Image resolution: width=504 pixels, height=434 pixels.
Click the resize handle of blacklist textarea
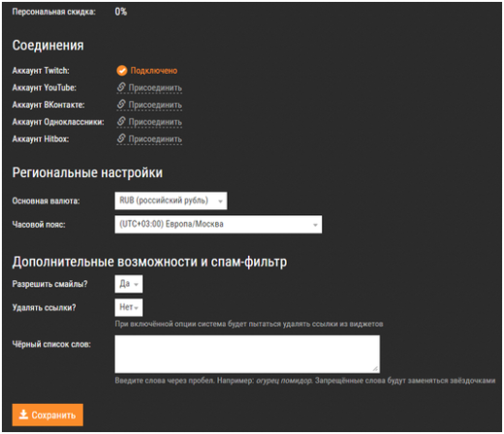(375, 368)
